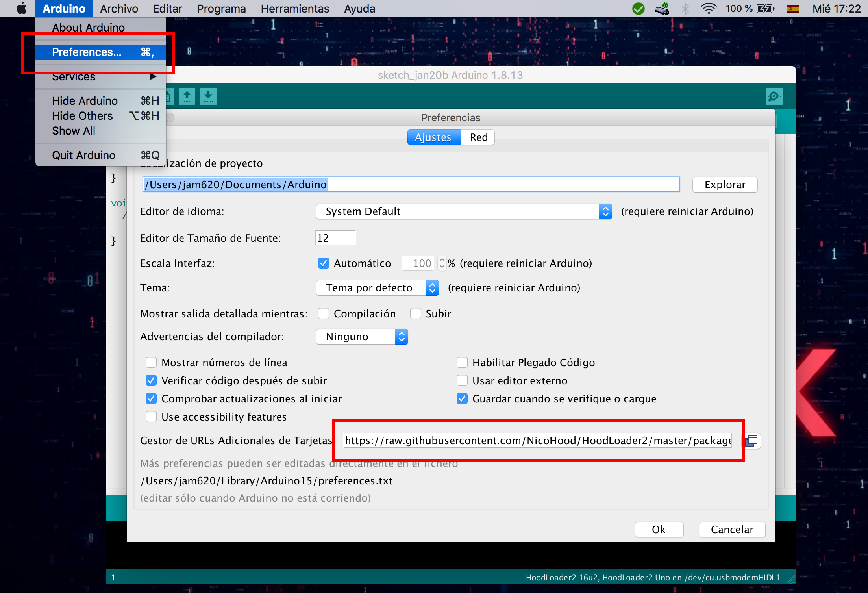Click the interface scale 100 field

[418, 263]
